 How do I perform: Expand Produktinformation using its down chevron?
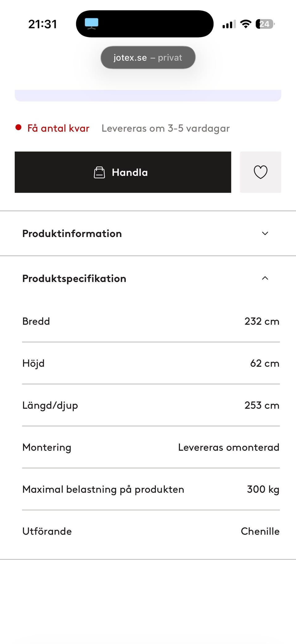(265, 233)
